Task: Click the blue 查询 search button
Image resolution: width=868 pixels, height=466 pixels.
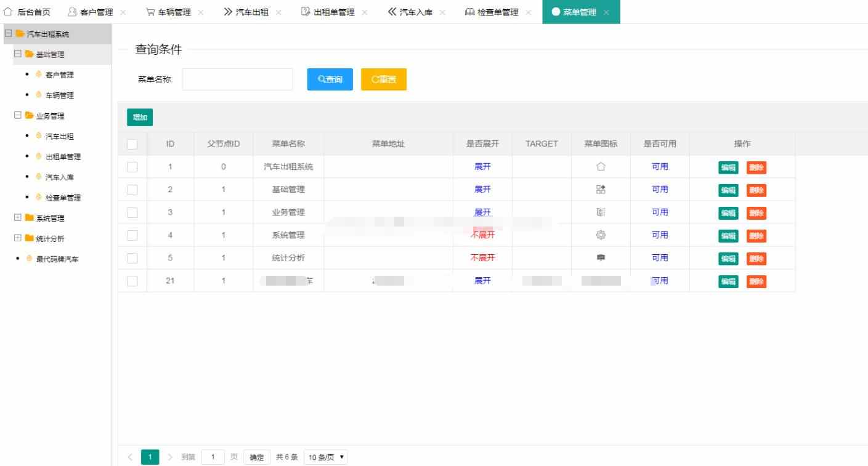Action: click(x=330, y=79)
